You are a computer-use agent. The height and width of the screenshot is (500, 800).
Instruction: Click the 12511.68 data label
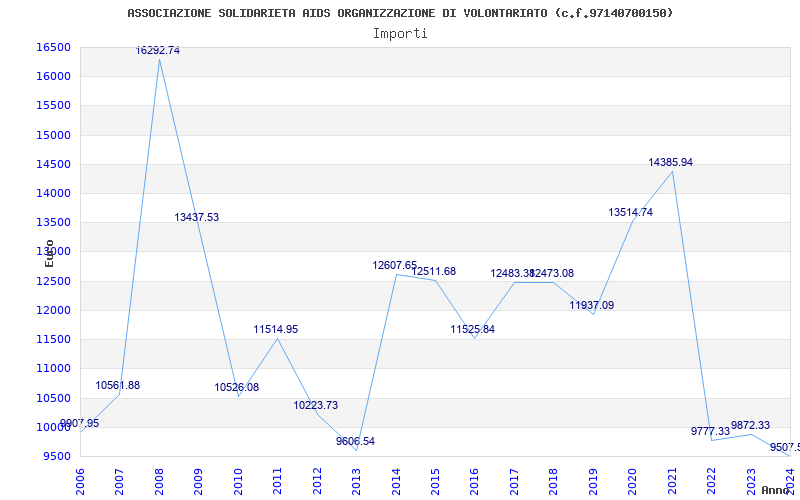tap(434, 271)
